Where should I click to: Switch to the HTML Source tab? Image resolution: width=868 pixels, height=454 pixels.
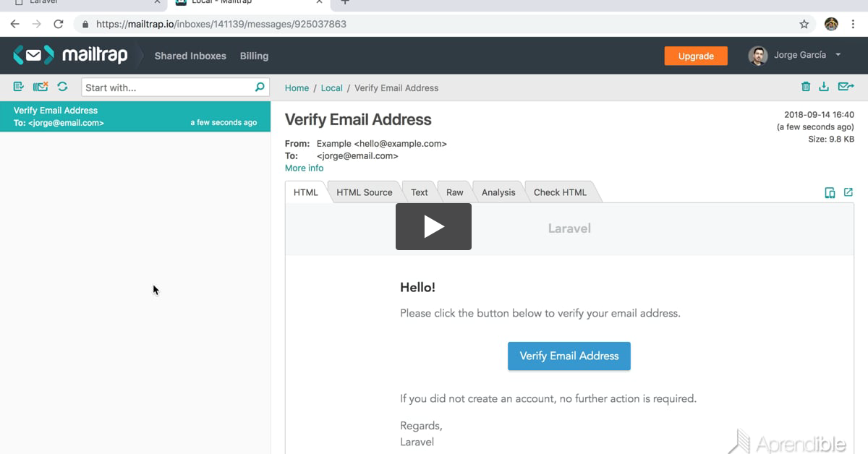pos(365,192)
